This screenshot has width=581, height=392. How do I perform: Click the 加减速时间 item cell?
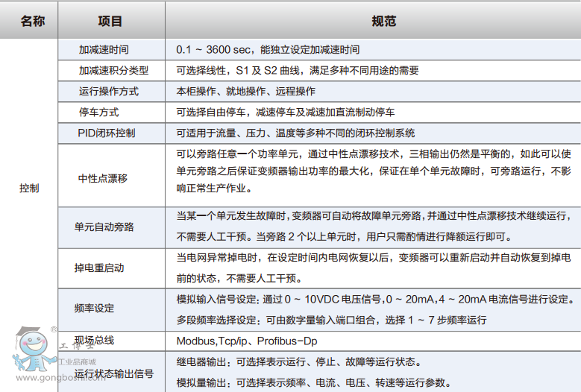pyautogui.click(x=104, y=50)
